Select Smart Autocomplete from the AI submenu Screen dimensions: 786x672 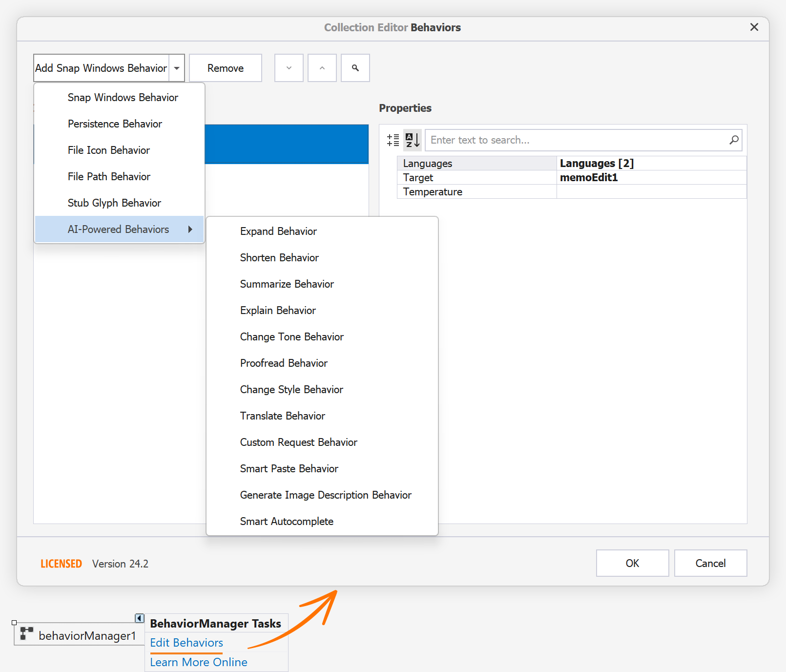(287, 521)
